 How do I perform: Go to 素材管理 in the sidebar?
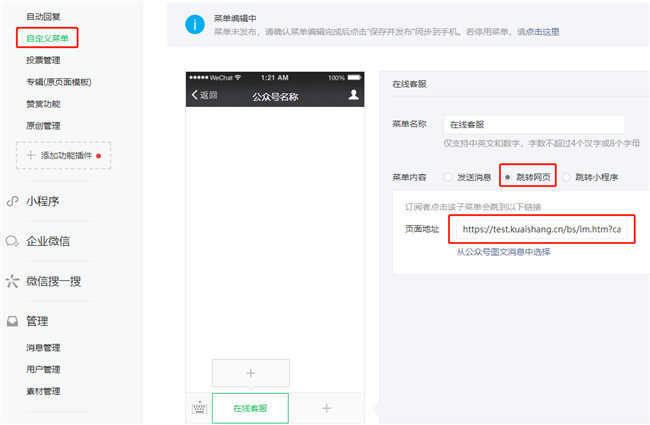click(x=43, y=391)
